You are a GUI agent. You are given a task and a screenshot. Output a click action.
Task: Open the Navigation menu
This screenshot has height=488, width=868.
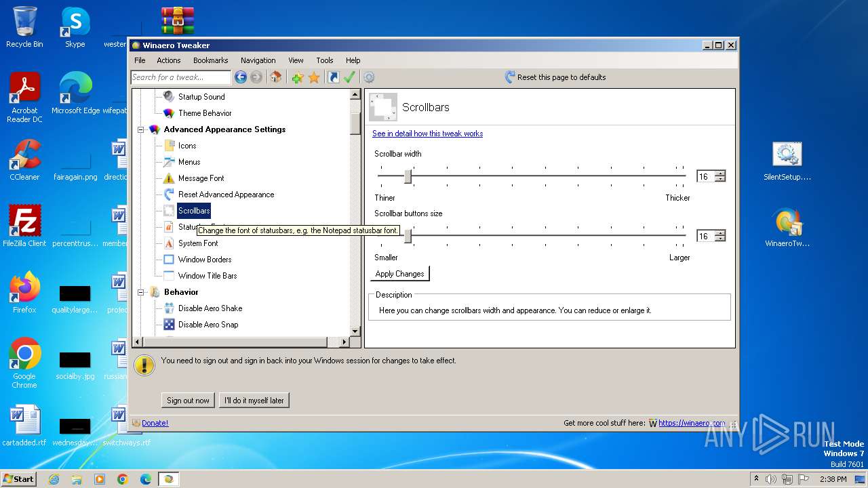[x=258, y=60]
